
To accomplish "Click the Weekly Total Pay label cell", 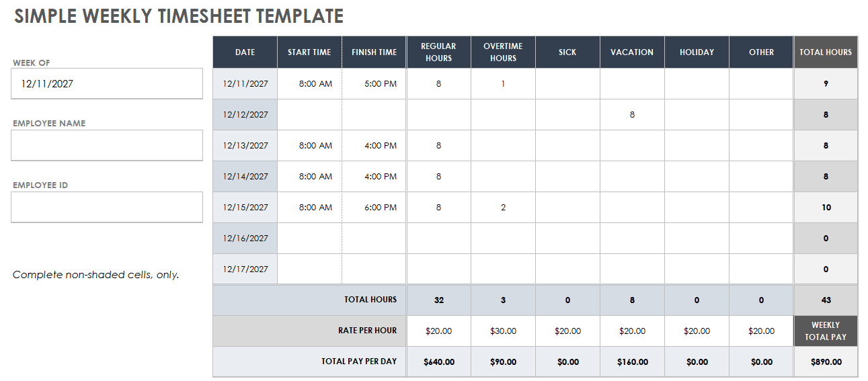I will coord(826,331).
